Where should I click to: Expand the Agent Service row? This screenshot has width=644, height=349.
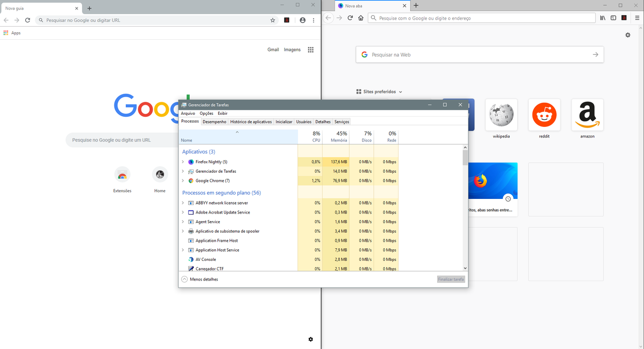(x=183, y=222)
